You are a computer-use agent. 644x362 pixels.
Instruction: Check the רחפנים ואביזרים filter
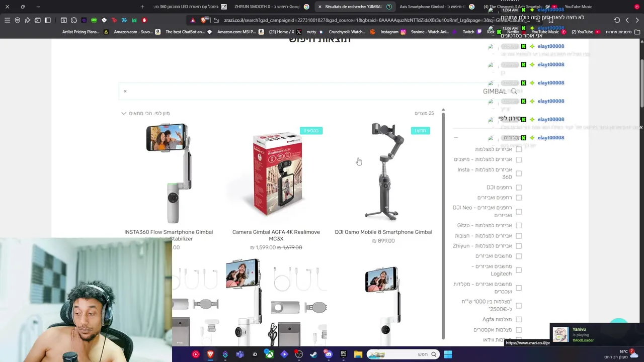coord(519,198)
